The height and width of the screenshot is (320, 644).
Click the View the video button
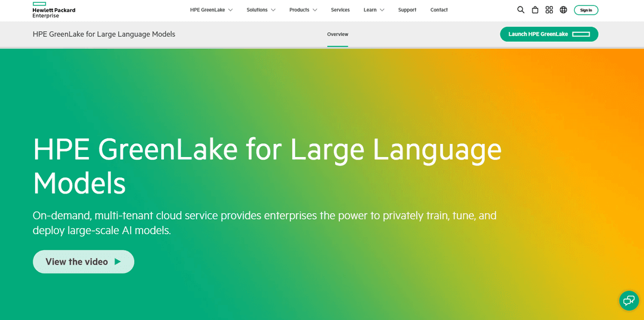(x=83, y=261)
